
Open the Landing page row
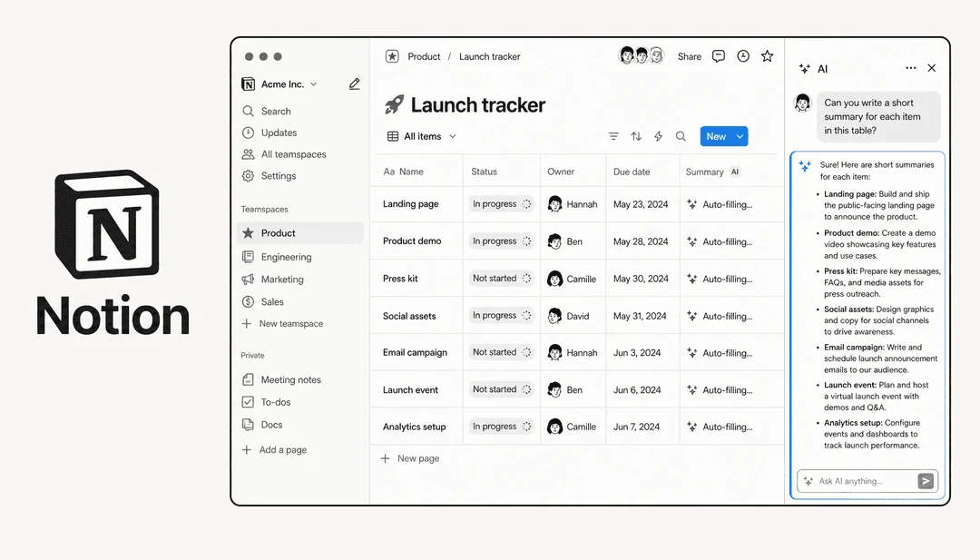pyautogui.click(x=411, y=203)
